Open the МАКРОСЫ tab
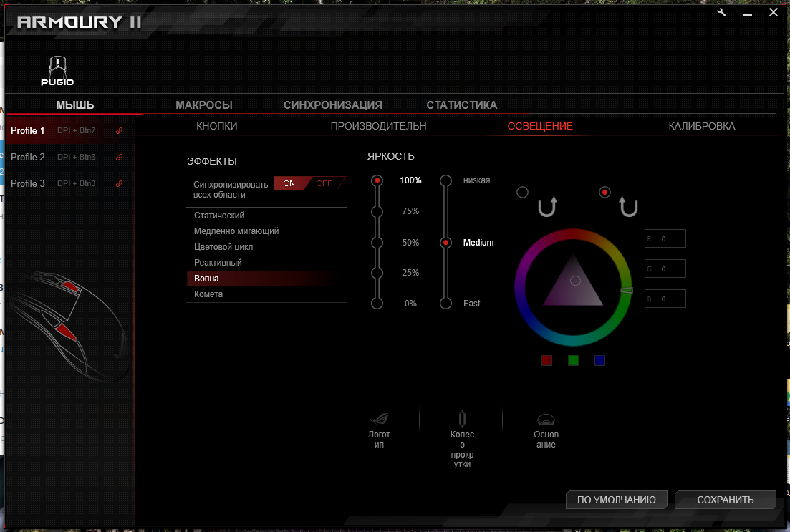 click(x=204, y=105)
